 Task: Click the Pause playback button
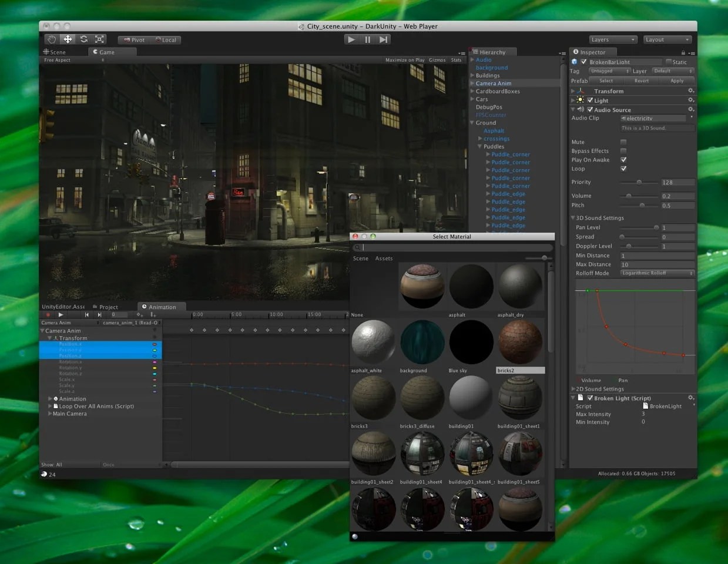coord(367,39)
